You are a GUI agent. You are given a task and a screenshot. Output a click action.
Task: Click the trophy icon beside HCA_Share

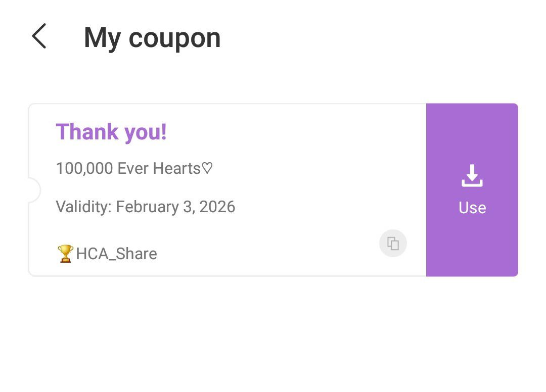pyautogui.click(x=65, y=254)
